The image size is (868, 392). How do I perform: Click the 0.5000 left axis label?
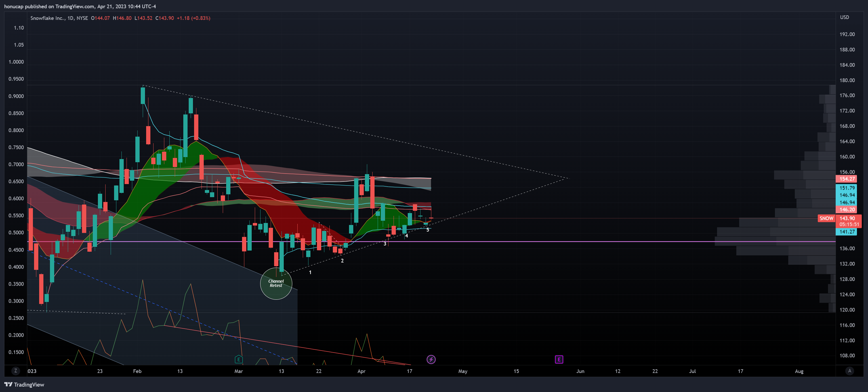16,232
